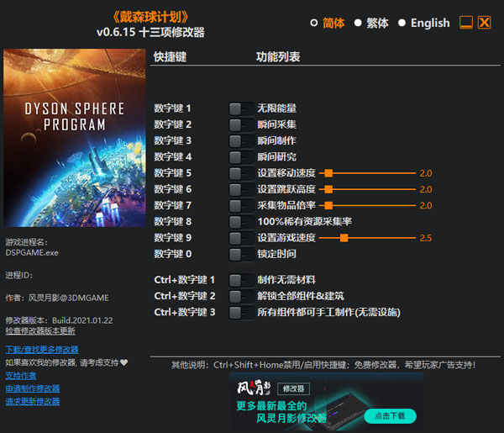The image size is (504, 433).
Task: Open the 申请制作修改器 link
Action: (32, 388)
